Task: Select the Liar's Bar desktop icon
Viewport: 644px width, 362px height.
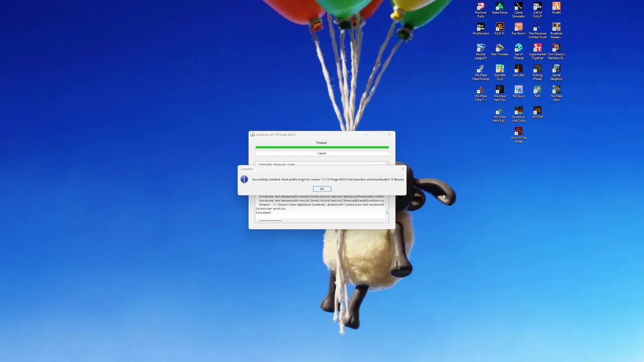Action: click(x=518, y=71)
